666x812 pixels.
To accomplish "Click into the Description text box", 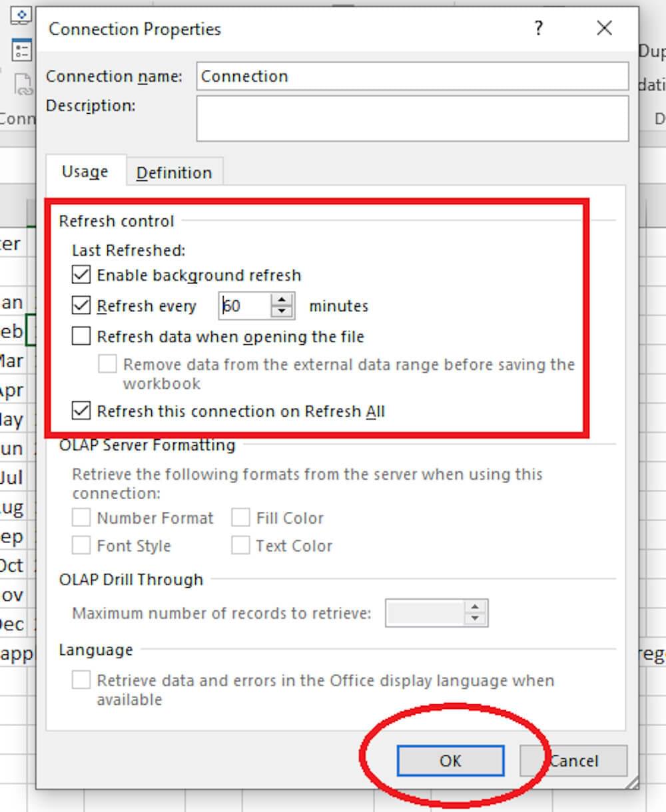I will (x=412, y=118).
